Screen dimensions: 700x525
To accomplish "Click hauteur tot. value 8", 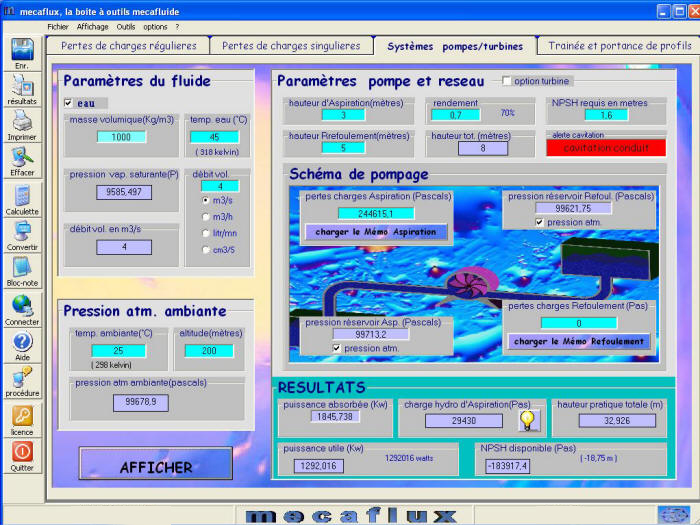I will point(483,148).
